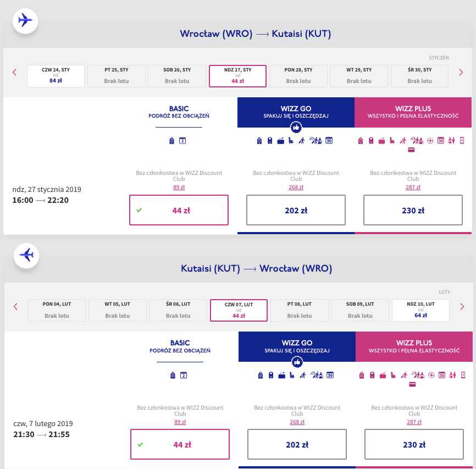Choose NDZ 10, LUT return date tab
This screenshot has width=476, height=469.
click(420, 310)
